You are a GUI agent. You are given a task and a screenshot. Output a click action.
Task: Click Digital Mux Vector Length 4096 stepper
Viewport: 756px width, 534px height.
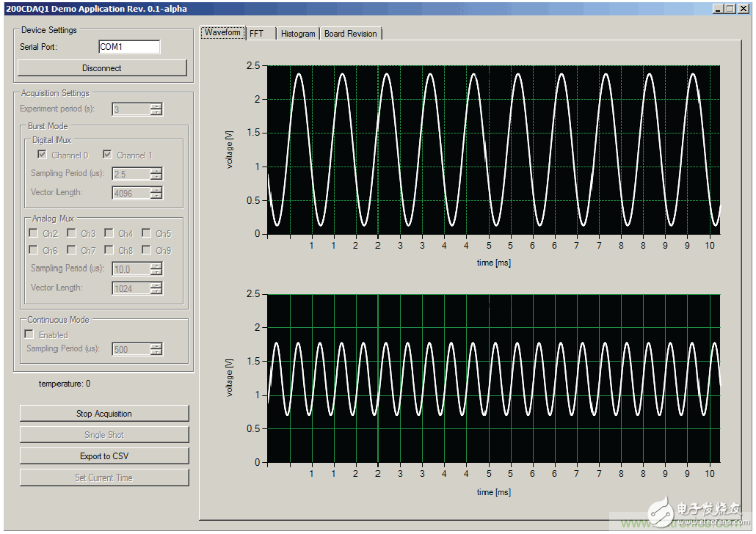tap(156, 193)
